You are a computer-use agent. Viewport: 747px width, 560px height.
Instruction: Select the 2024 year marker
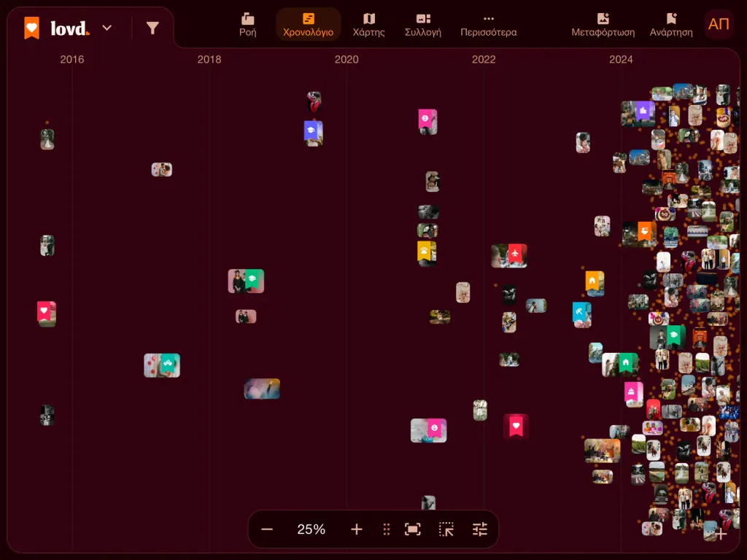[621, 60]
